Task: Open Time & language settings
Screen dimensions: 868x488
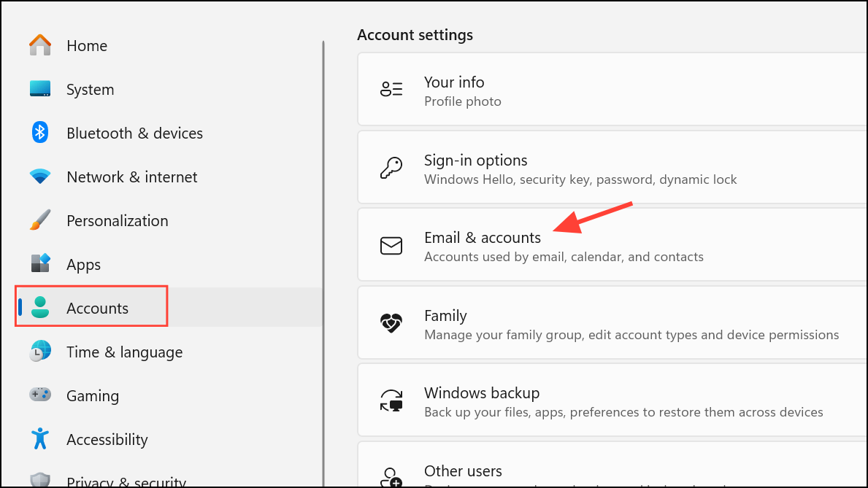Action: point(169,352)
